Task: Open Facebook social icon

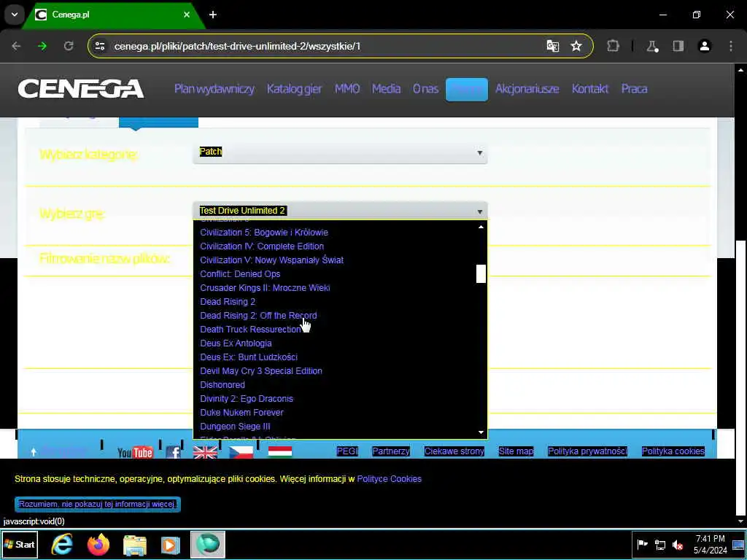Action: tap(173, 452)
